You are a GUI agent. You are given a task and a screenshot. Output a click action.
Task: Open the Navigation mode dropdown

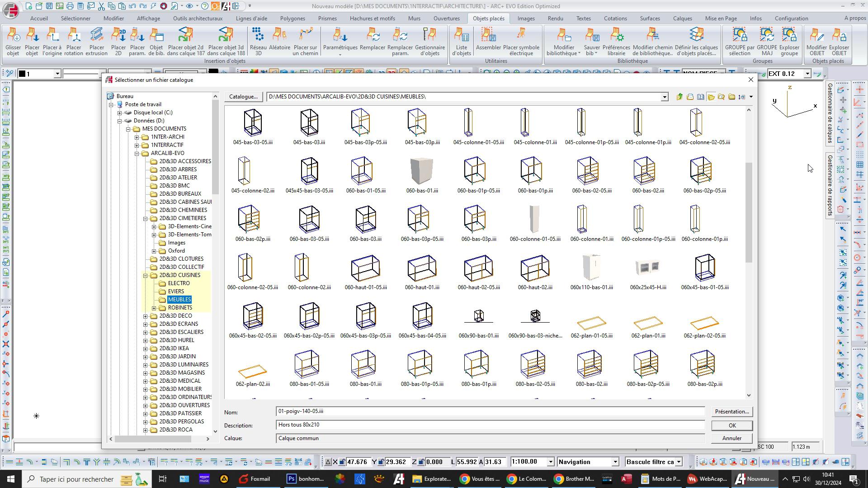[x=615, y=462]
